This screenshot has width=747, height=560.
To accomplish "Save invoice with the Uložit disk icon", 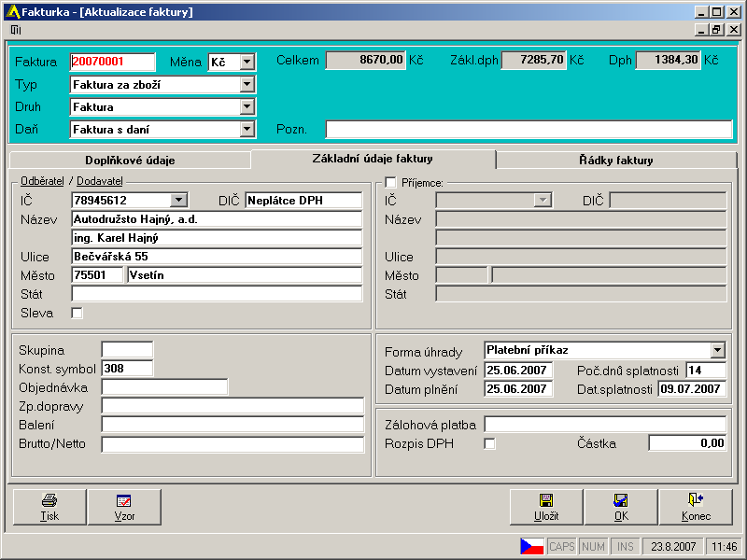I will click(x=546, y=507).
